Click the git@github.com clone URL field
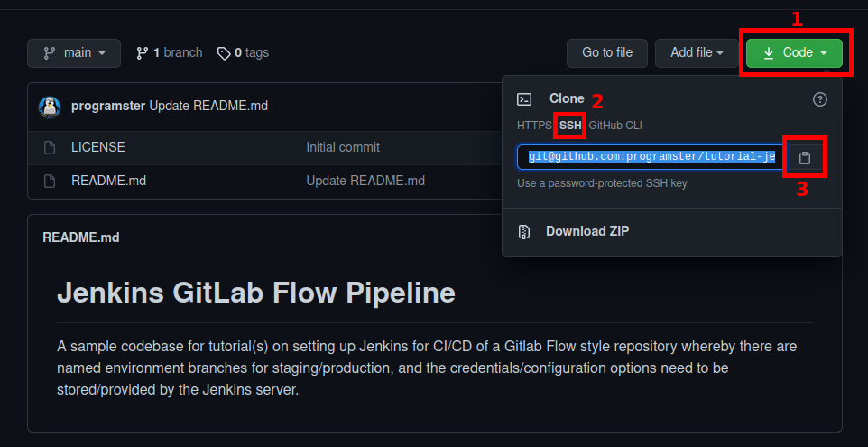 (x=651, y=157)
